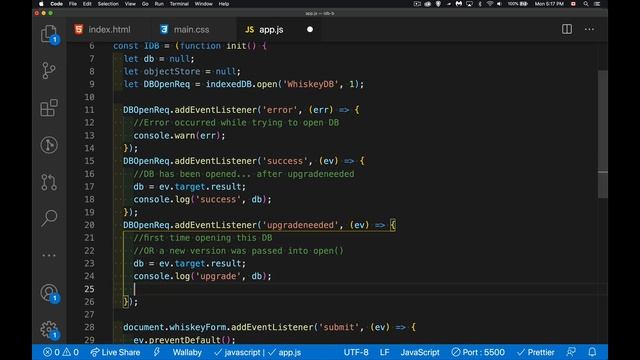The height and width of the screenshot is (360, 640).
Task: Open the Help menu
Action: (x=224, y=4)
